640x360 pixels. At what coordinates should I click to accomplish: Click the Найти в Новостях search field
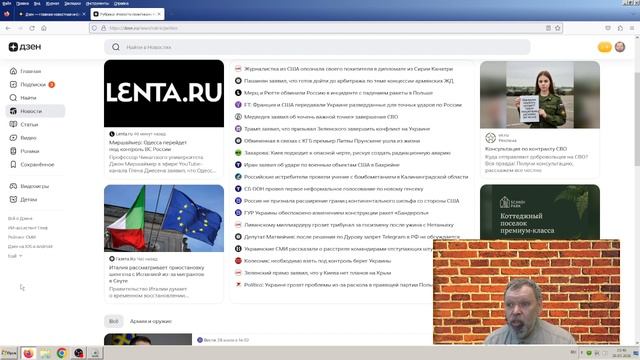coord(317,47)
